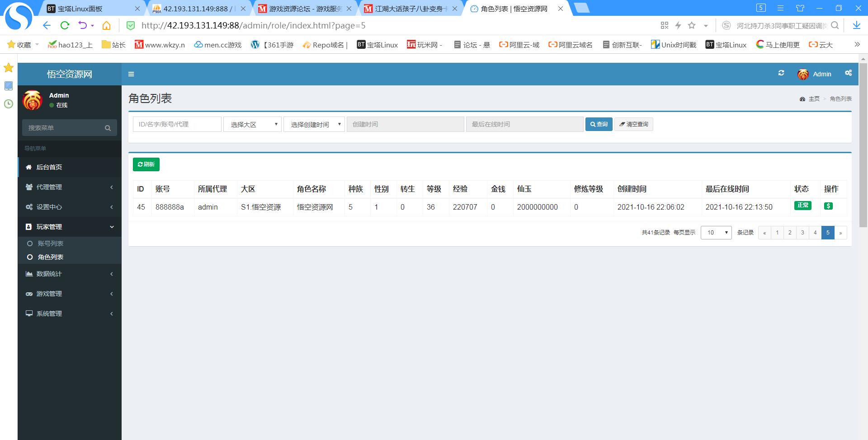This screenshot has width=868, height=440.
Task: Bookmark the page with the star icon
Action: coord(692,26)
